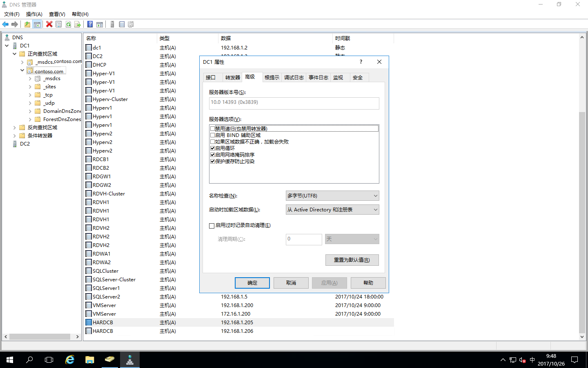The image size is (588, 368).
Task: Click the DNS Manager taskbar icon
Action: click(x=130, y=360)
